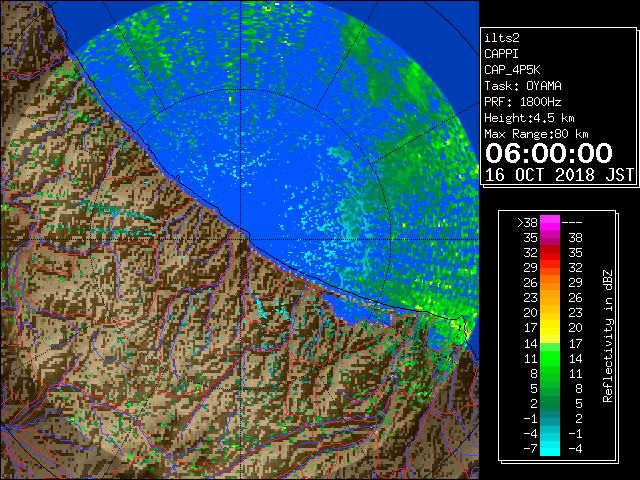Select the "Height:4.5 km" entry
Image resolution: width=640 pixels, height=480 pixels.
[529, 118]
